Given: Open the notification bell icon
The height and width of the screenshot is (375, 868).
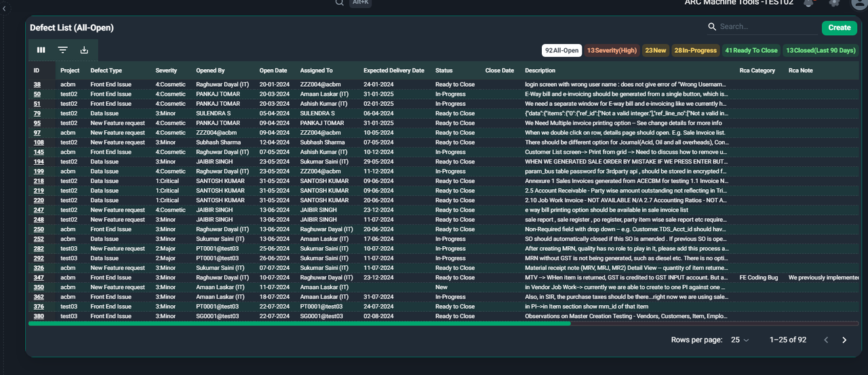Looking at the screenshot, I should 809,3.
